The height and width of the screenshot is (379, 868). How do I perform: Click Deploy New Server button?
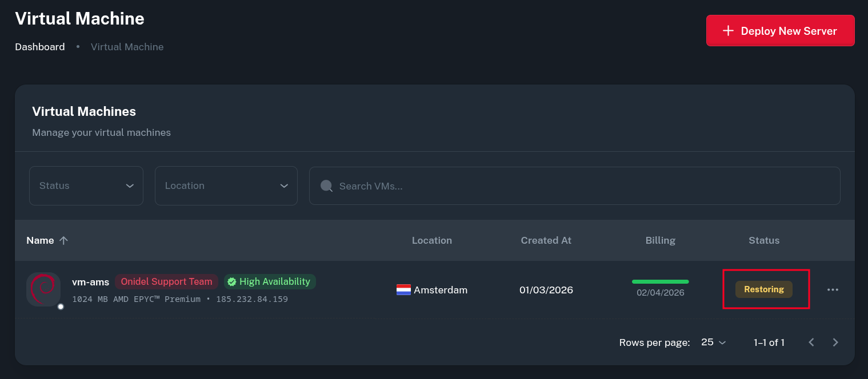pyautogui.click(x=780, y=31)
